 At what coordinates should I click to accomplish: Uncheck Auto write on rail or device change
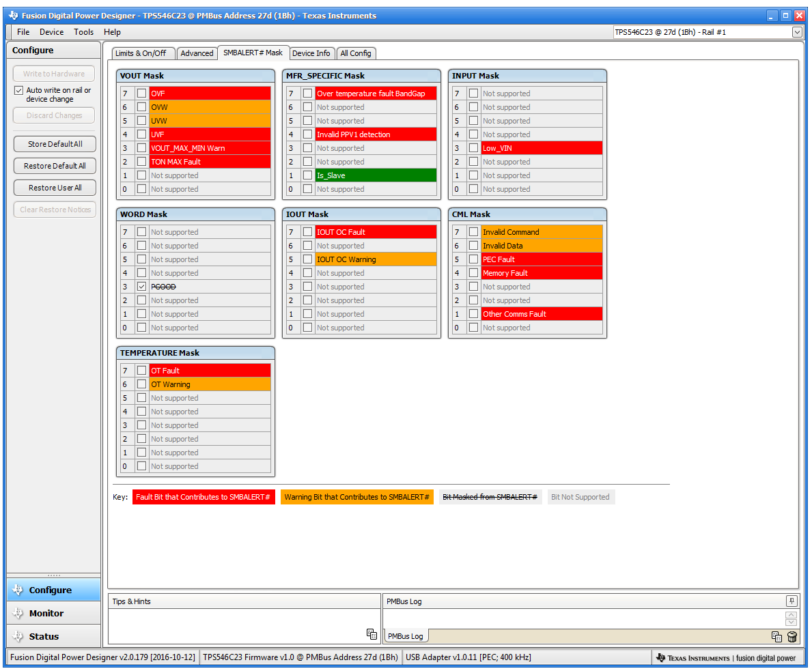click(x=18, y=90)
